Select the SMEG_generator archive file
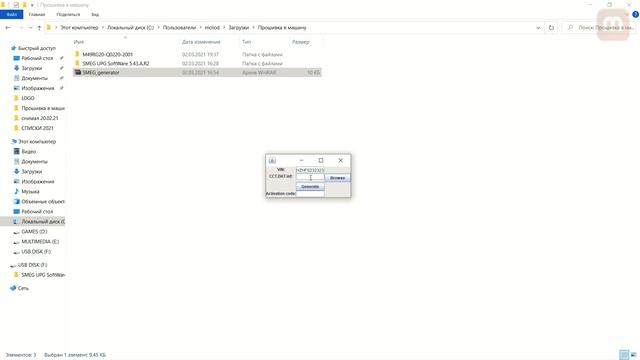 [197, 72]
